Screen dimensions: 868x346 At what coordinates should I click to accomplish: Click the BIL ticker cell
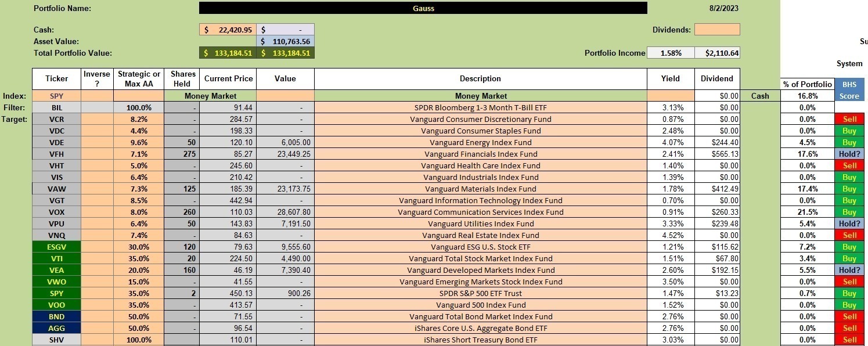click(x=56, y=107)
